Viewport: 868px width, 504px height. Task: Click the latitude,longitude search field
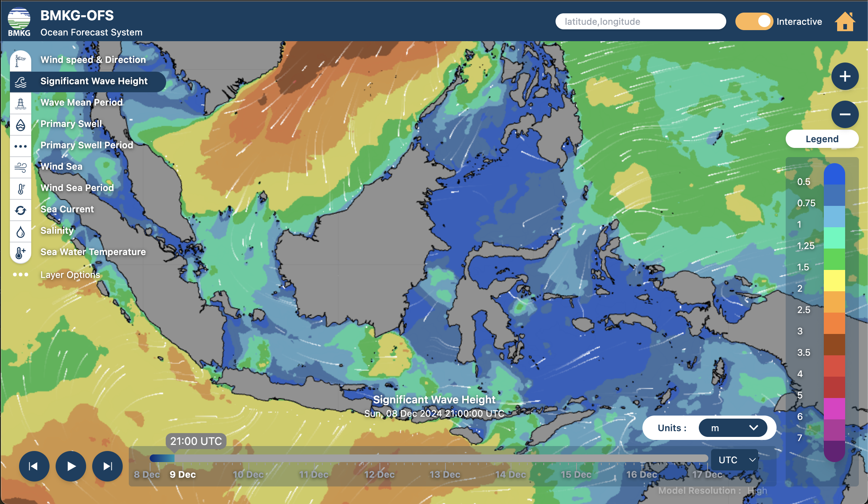[640, 21]
